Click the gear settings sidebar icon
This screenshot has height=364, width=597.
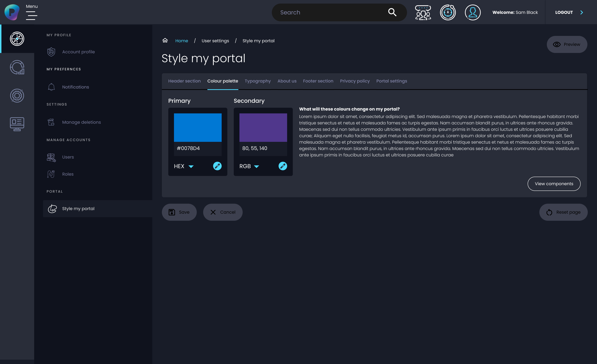(x=17, y=96)
